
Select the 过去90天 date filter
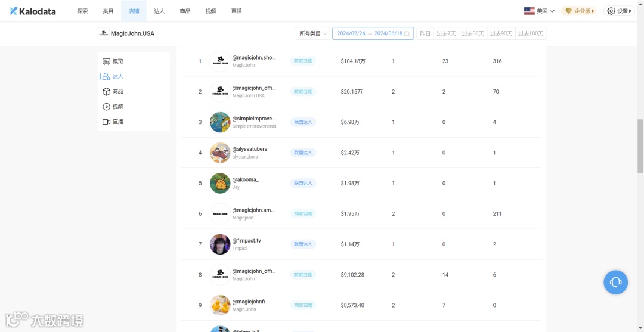tap(501, 33)
